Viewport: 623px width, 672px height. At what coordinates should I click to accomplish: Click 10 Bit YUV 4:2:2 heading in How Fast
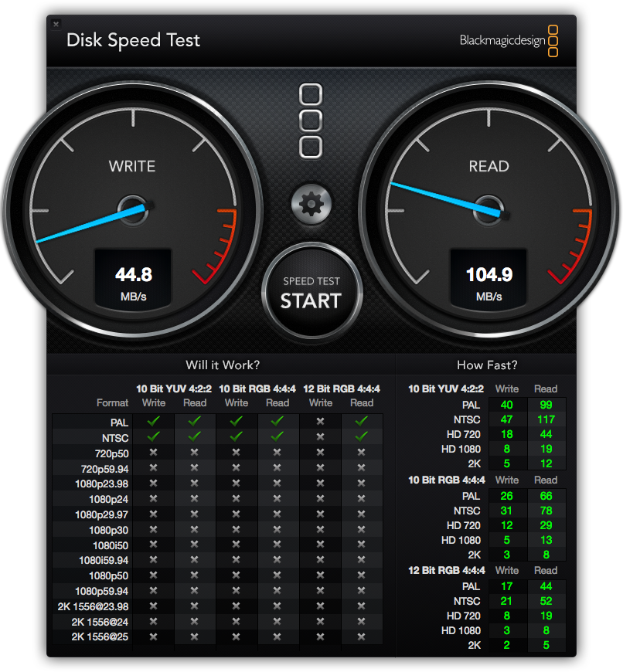[446, 389]
